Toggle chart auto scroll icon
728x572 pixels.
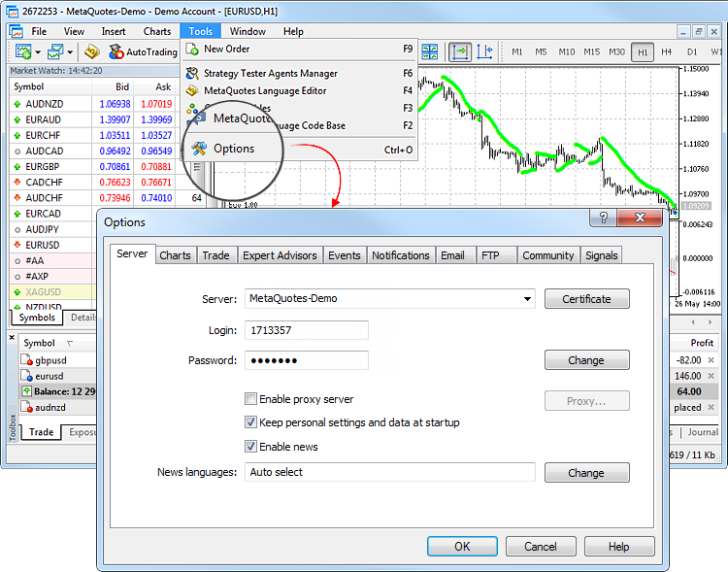pyautogui.click(x=460, y=51)
